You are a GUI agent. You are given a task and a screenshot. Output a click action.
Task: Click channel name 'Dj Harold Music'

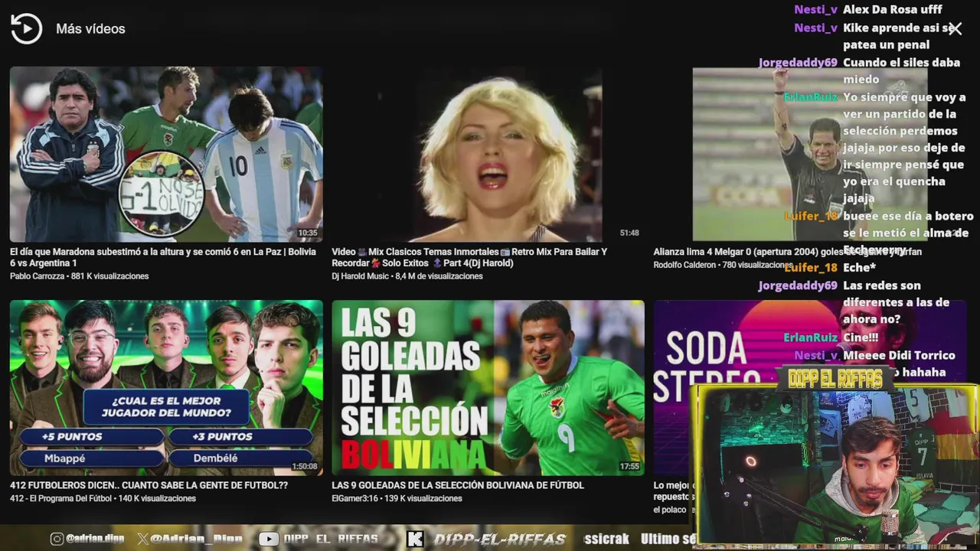pyautogui.click(x=361, y=276)
